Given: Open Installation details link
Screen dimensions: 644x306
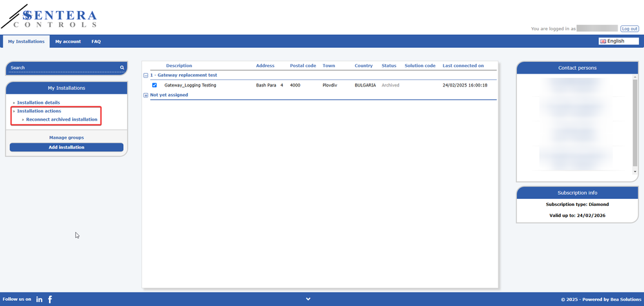Looking at the screenshot, I should tap(39, 103).
